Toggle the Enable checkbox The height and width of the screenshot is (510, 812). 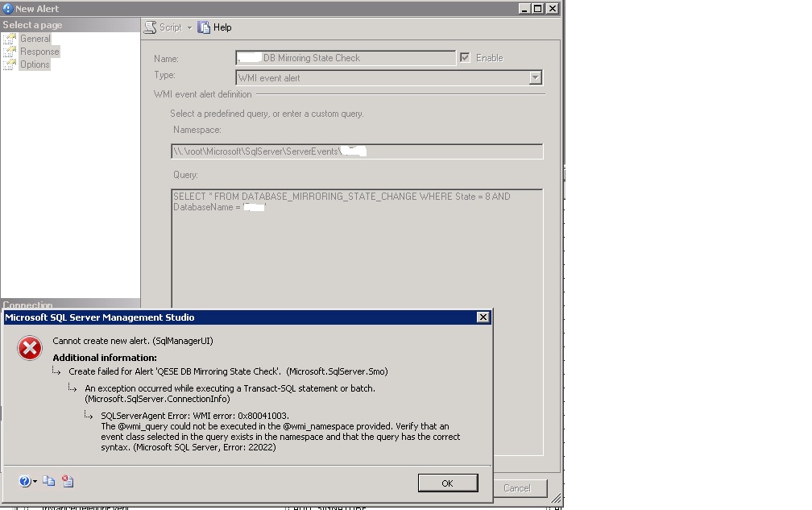tap(465, 57)
